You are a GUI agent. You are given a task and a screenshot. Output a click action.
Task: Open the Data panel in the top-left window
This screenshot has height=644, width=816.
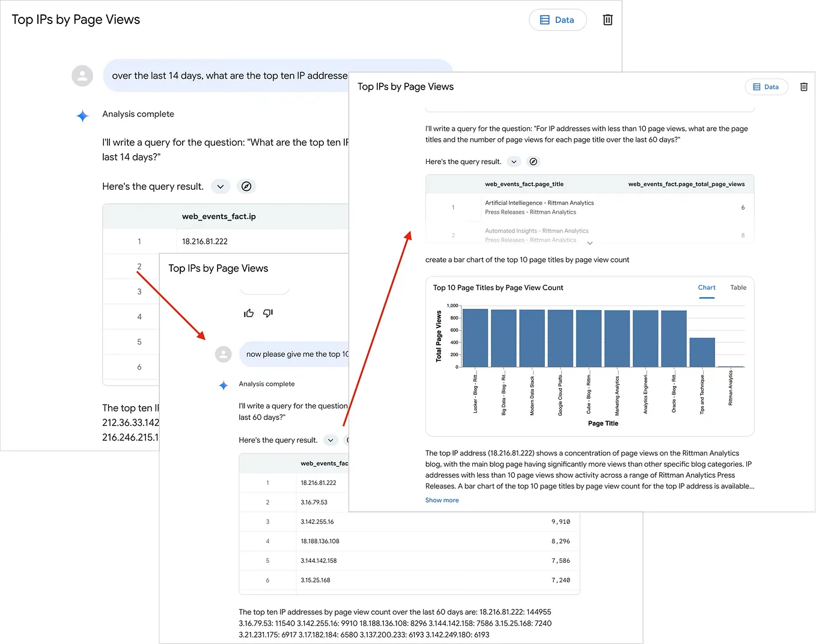click(x=558, y=19)
